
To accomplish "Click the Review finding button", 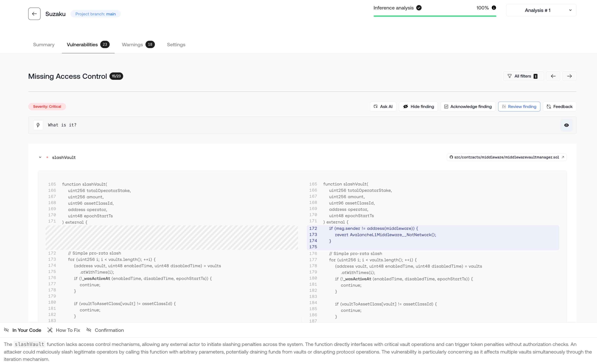I will click(519, 107).
